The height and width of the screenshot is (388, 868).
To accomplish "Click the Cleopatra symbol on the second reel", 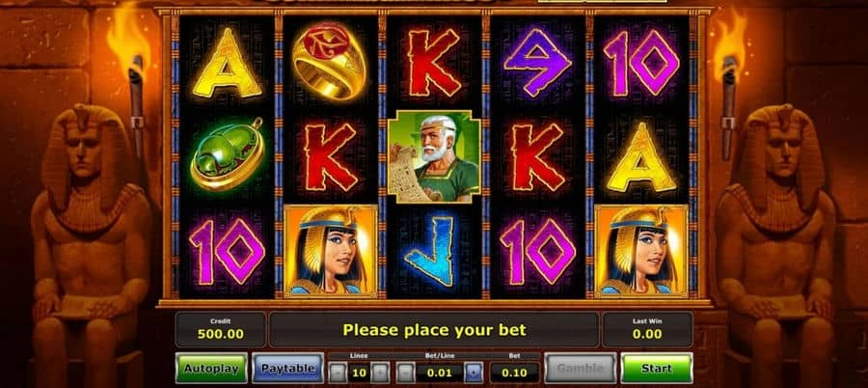I will tap(331, 251).
